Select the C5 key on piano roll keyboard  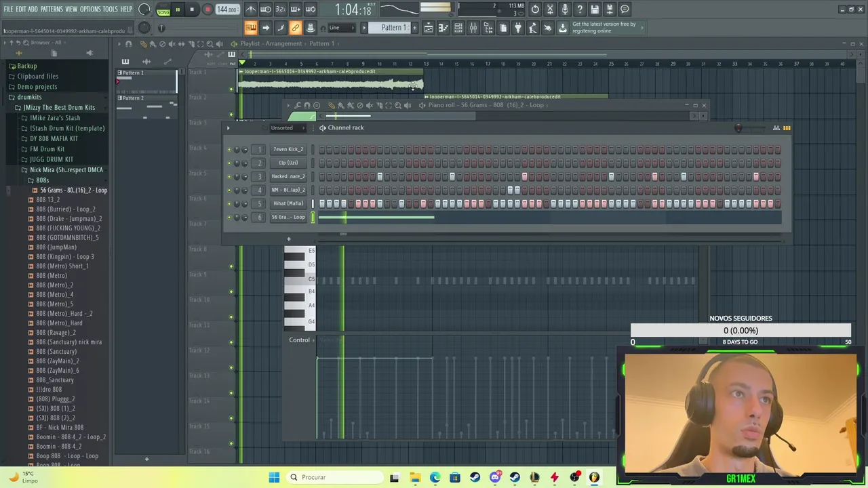(x=300, y=279)
